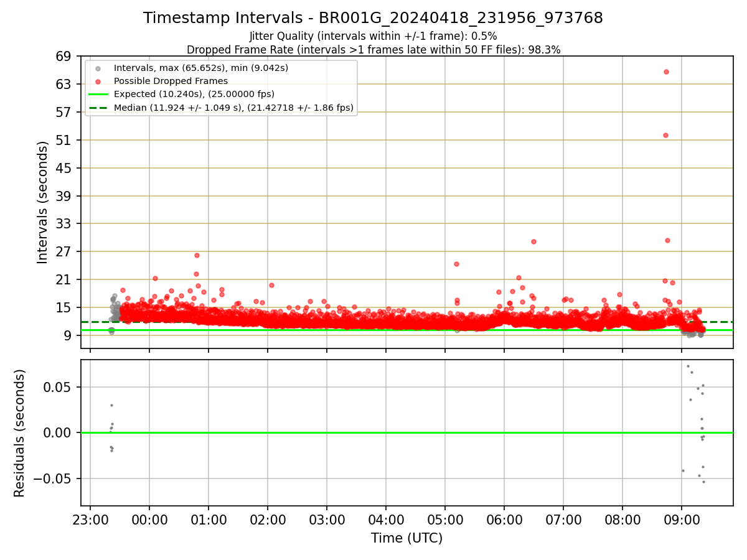Click the y-axis tick label 57
The width and height of the screenshot is (747, 560).
pyautogui.click(x=64, y=113)
